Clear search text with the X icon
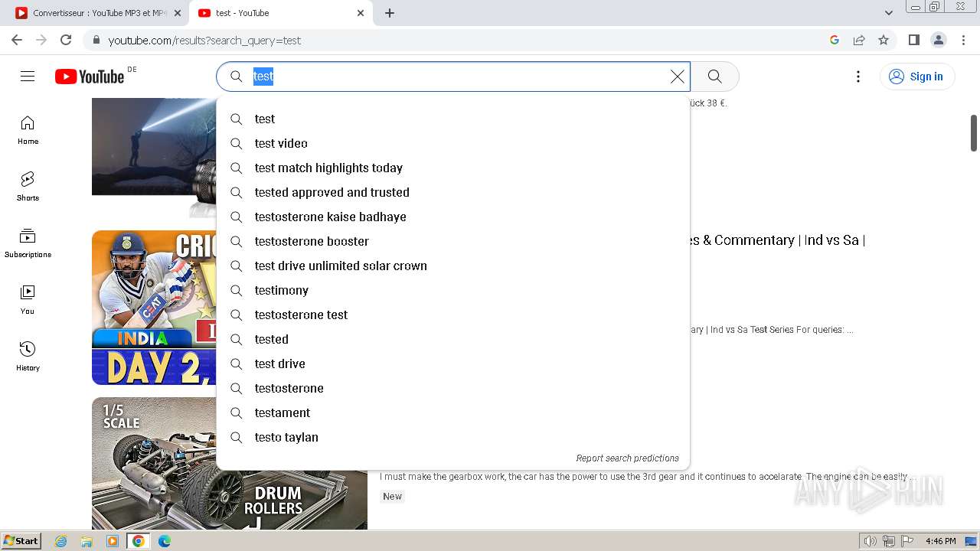This screenshot has height=551, width=980. (x=678, y=77)
